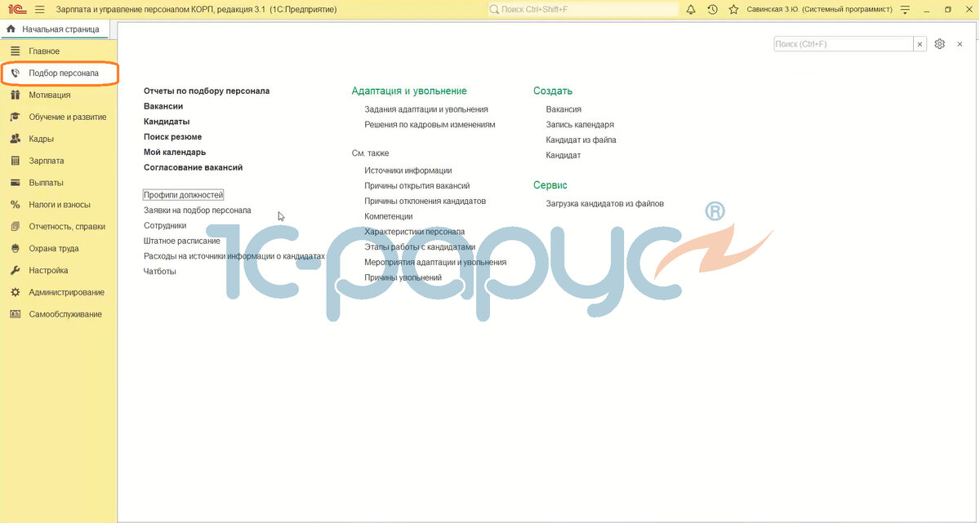The image size is (980, 523).
Task: Click the Подбор персонала phone icon
Action: (x=15, y=73)
